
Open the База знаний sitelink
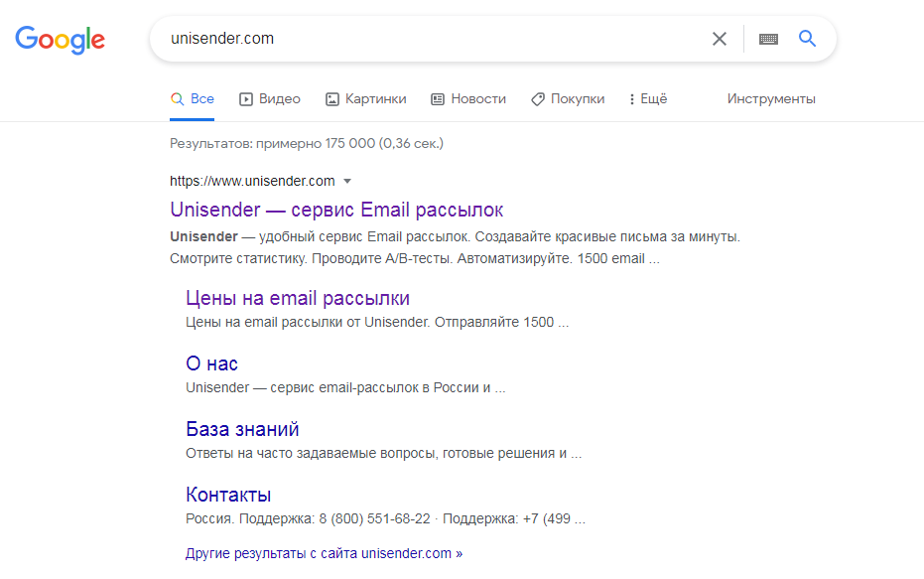click(x=242, y=429)
